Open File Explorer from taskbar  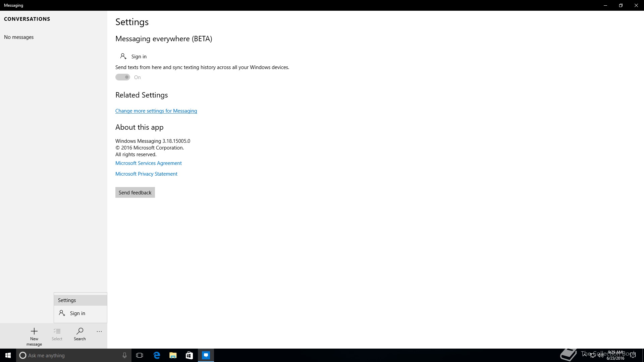173,355
